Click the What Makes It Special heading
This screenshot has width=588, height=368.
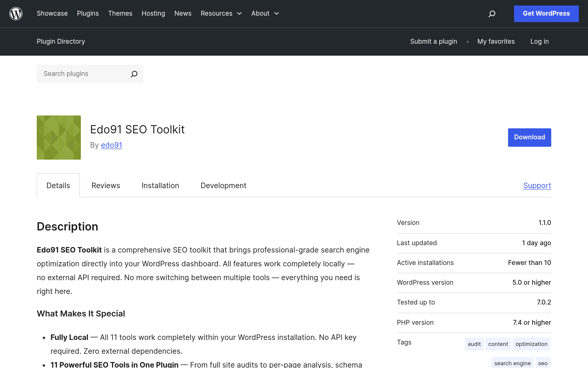pos(81,313)
